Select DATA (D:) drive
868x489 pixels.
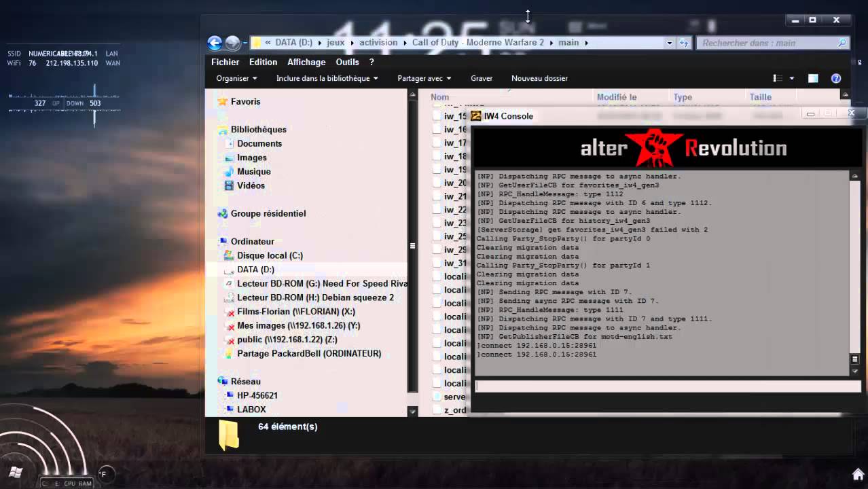pos(255,270)
